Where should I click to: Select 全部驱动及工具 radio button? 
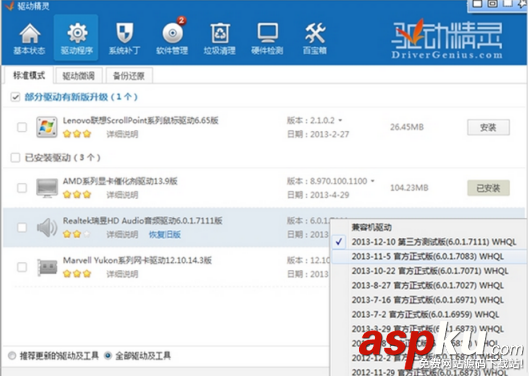[x=108, y=355]
